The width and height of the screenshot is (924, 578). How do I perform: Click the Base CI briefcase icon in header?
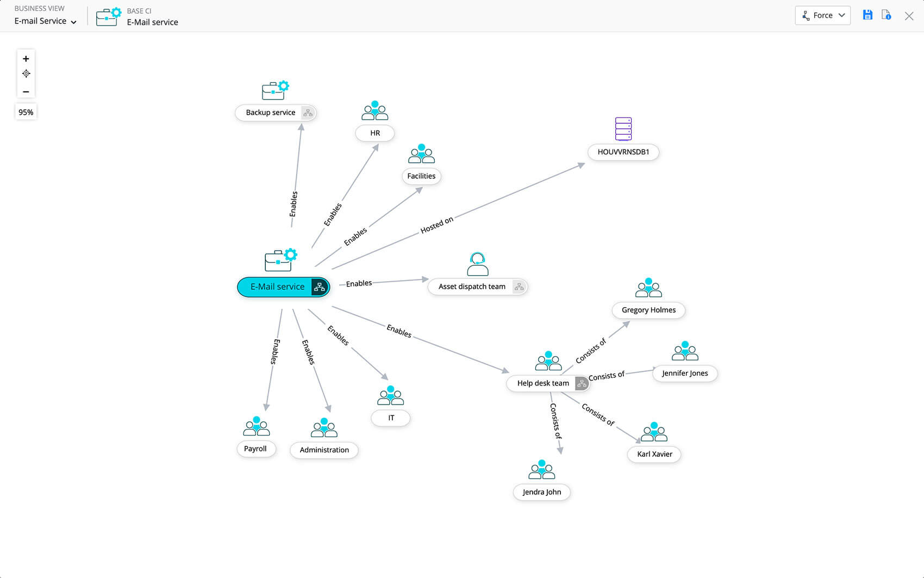tap(108, 16)
